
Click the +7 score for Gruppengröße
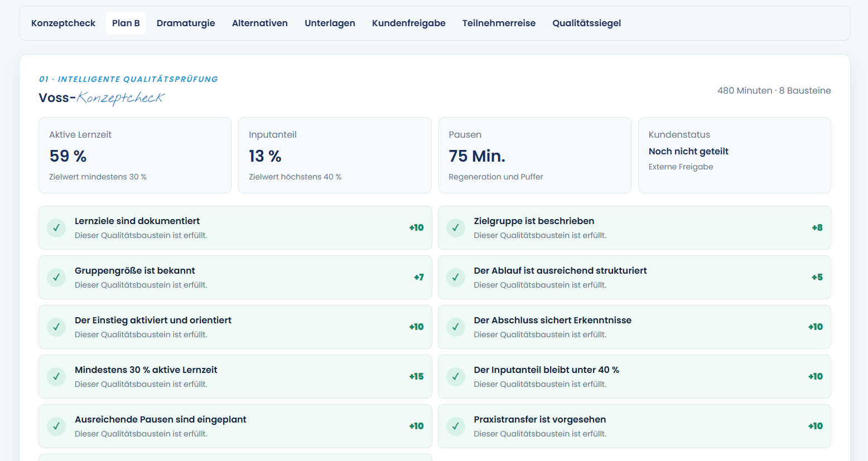pyautogui.click(x=419, y=277)
